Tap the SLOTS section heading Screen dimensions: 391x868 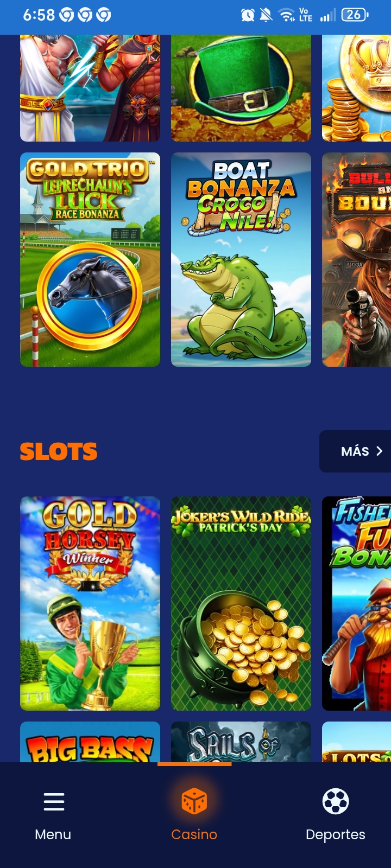59,451
